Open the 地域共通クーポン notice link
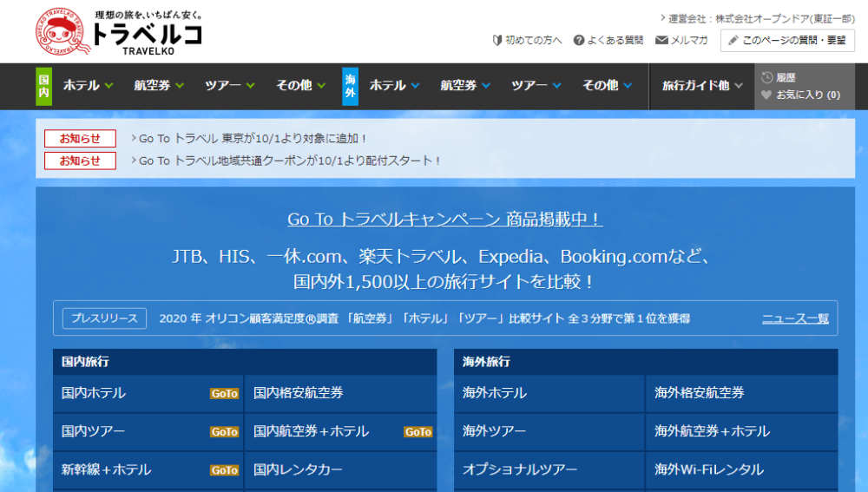Screen dimensions: 868x492 [x=289, y=161]
